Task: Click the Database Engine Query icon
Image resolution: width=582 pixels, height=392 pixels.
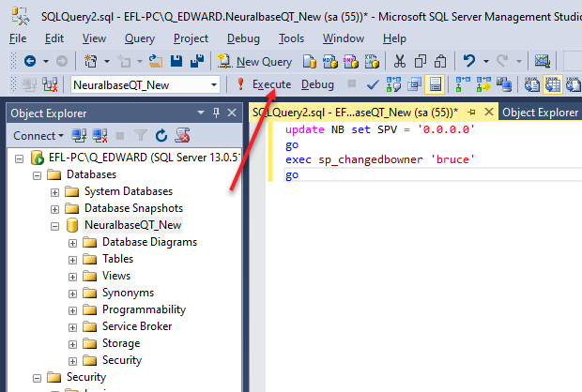Action: pyautogui.click(x=309, y=62)
